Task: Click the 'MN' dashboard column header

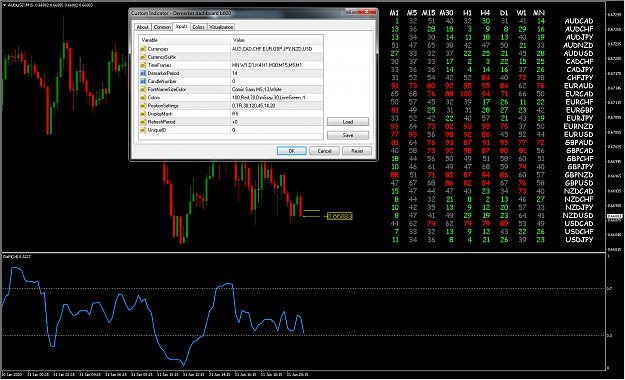Action: click(539, 13)
